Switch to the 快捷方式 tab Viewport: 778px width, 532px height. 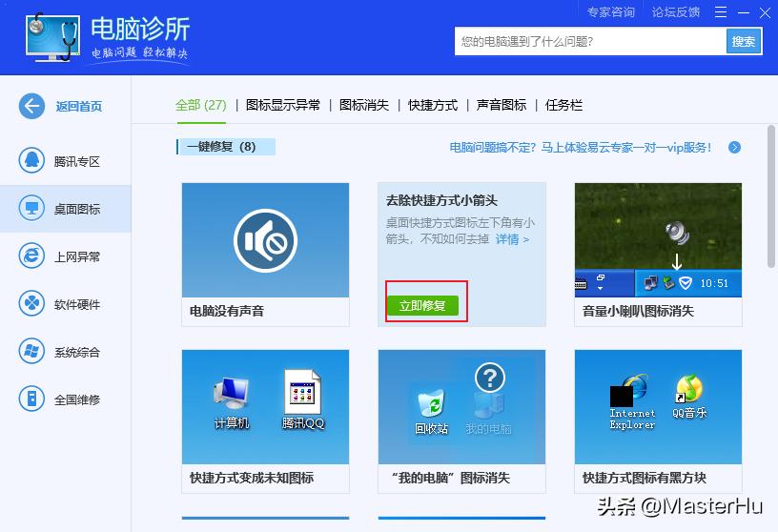coord(433,105)
